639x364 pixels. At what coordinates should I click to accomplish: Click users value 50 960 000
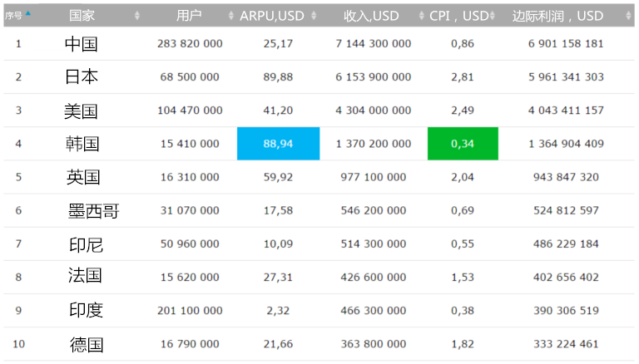190,243
